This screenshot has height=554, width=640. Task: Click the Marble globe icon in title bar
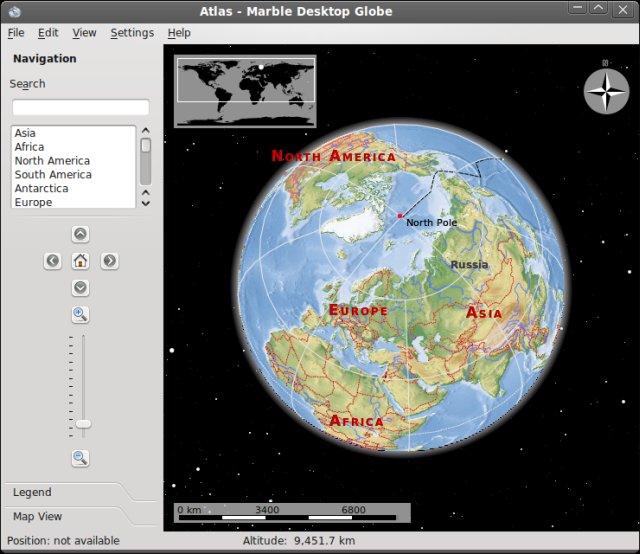click(14, 11)
